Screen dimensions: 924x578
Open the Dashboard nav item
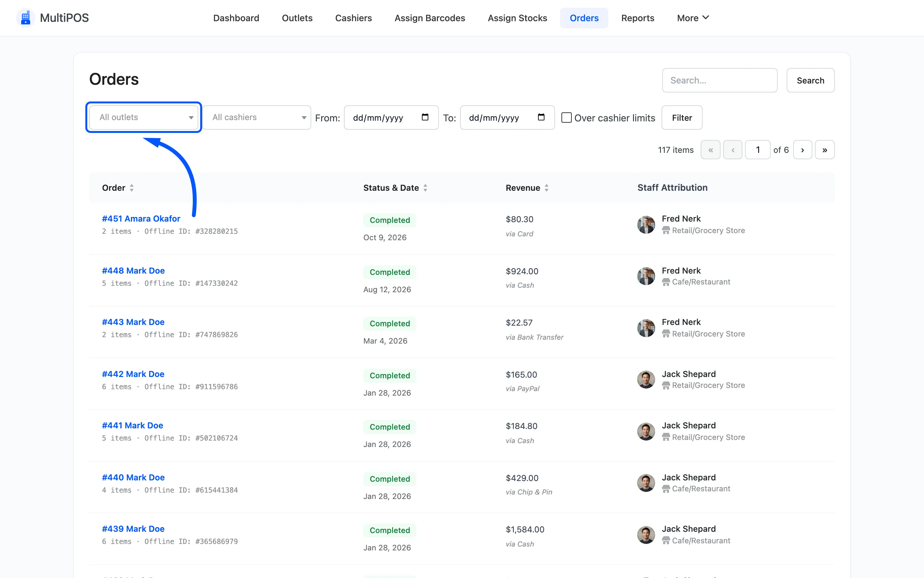(236, 18)
